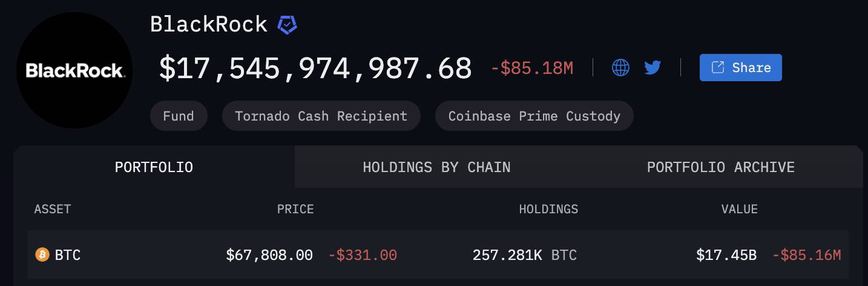This screenshot has height=286, width=868.
Task: Click the BlackRock logo avatar
Action: point(74,70)
